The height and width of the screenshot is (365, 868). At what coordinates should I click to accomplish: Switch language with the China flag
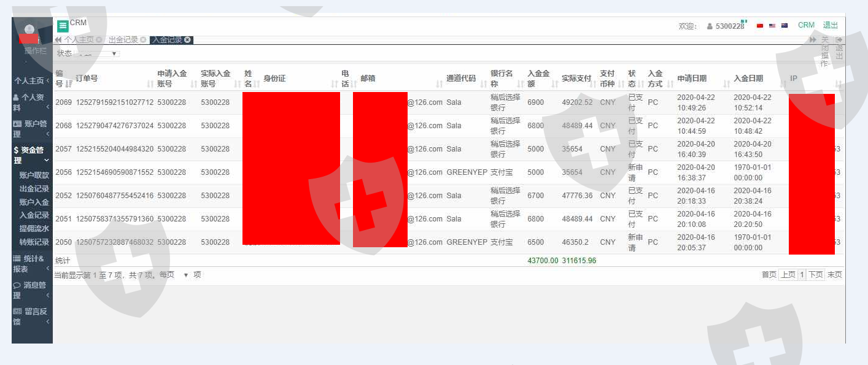[x=760, y=26]
